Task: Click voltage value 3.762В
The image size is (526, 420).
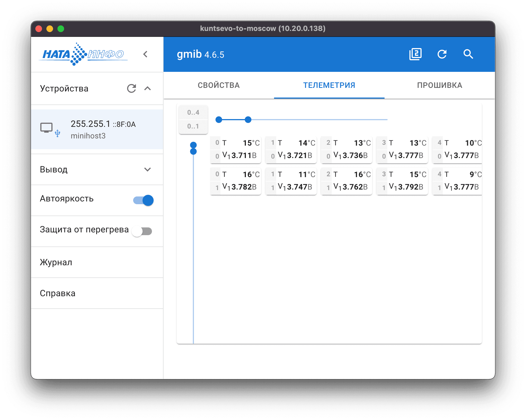Action: click(x=355, y=187)
